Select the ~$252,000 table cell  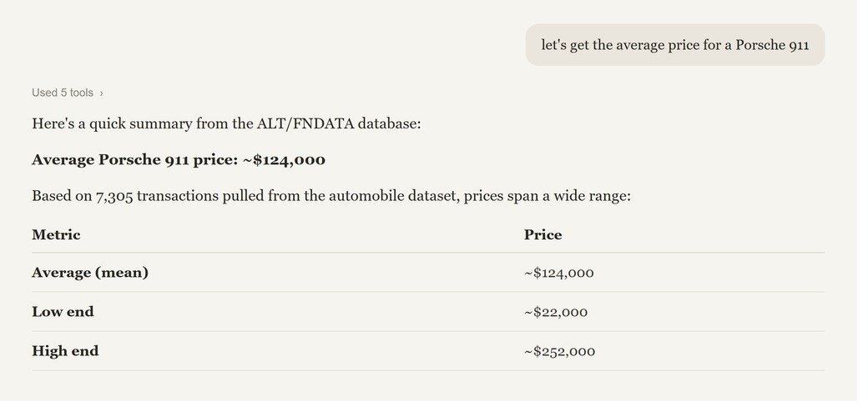pos(560,352)
